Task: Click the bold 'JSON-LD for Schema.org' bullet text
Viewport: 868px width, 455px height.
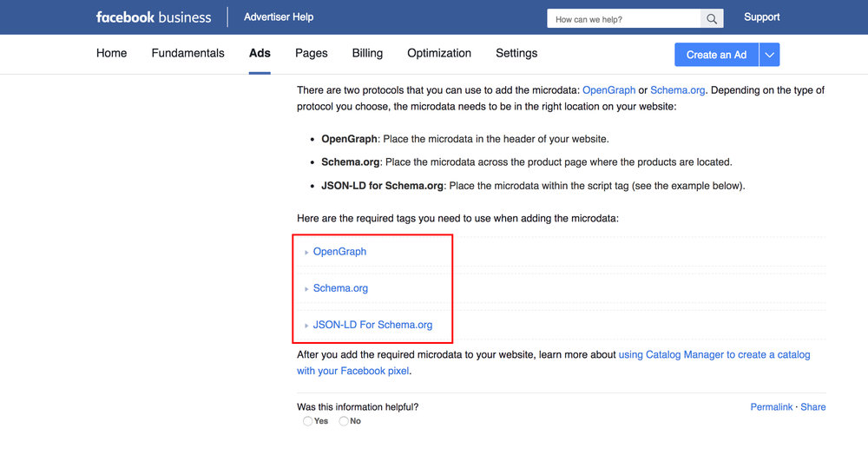Action: point(382,186)
